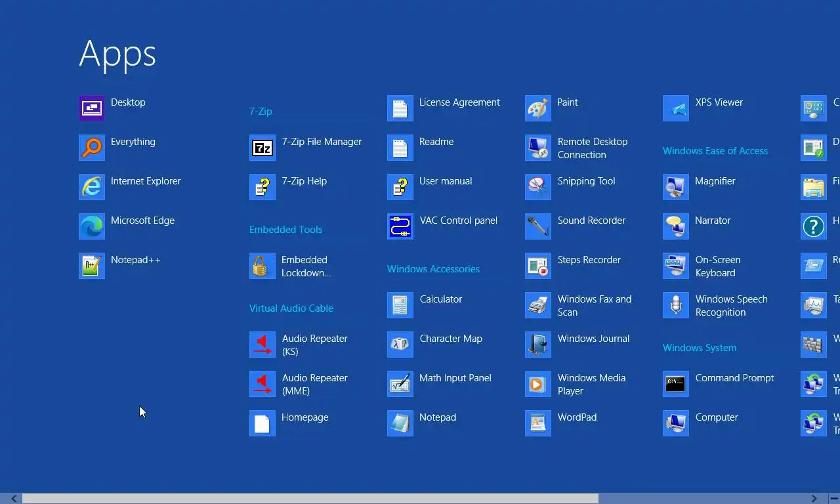Open the User manual icon
This screenshot has width=840, height=504.
(400, 187)
